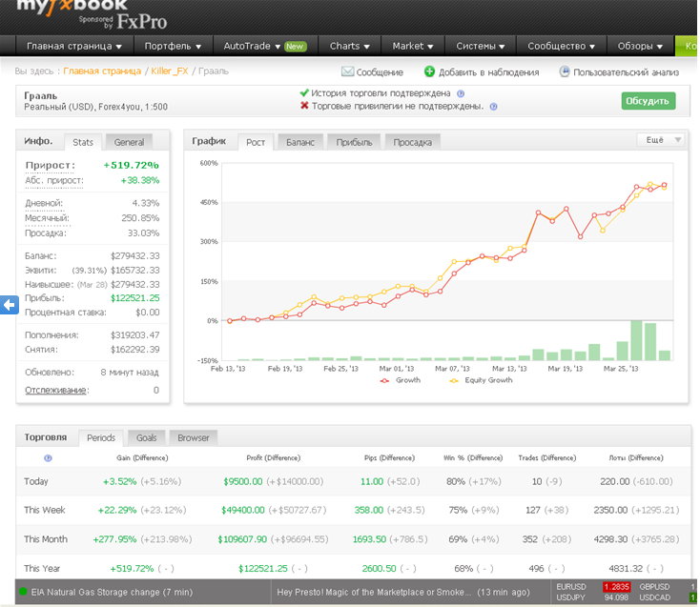This screenshot has width=700, height=607.
Task: Toggle the Growth series in chart legend
Action: click(401, 380)
